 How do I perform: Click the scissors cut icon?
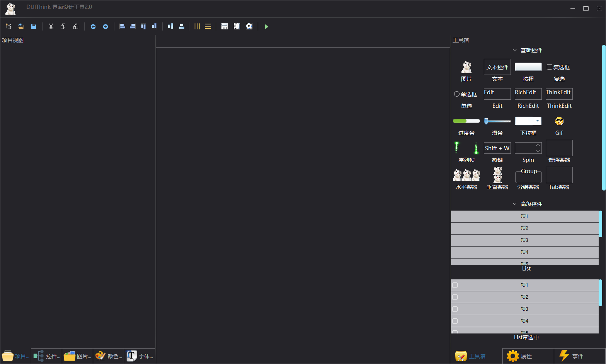(51, 27)
